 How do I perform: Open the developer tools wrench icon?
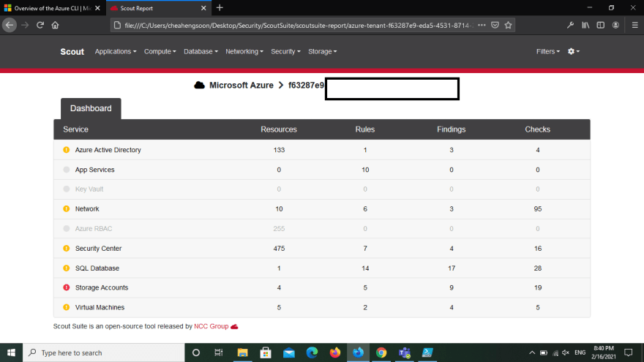pos(571,25)
